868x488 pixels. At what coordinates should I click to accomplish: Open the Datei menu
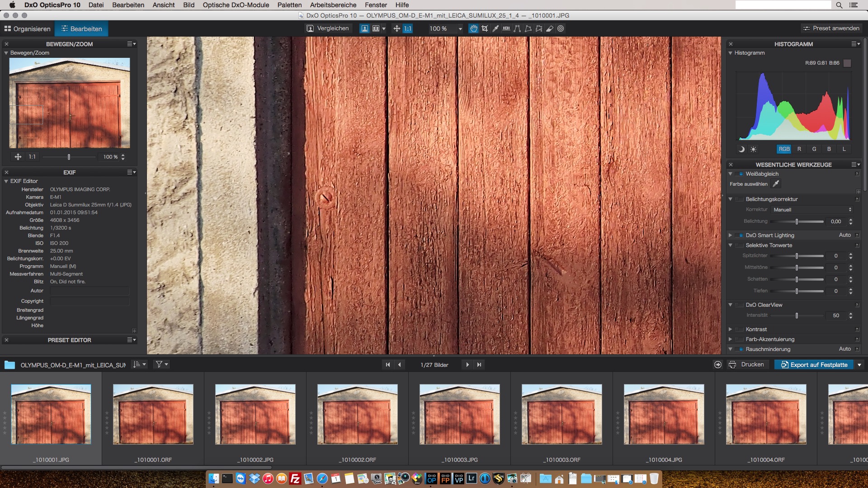click(x=96, y=5)
